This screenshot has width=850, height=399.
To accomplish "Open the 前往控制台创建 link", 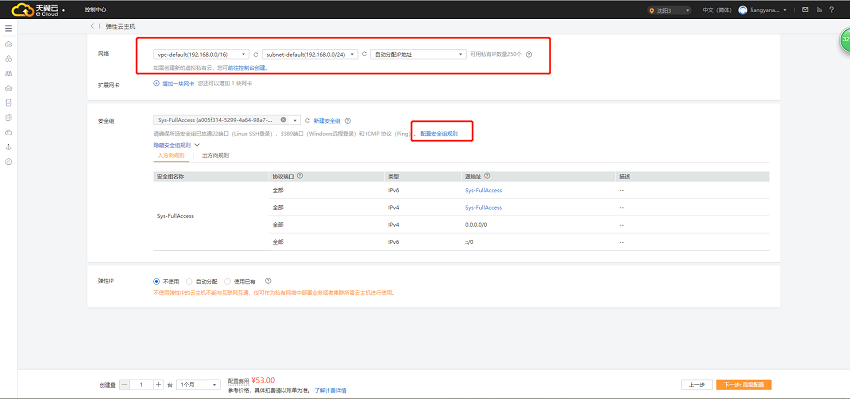I will tap(247, 68).
